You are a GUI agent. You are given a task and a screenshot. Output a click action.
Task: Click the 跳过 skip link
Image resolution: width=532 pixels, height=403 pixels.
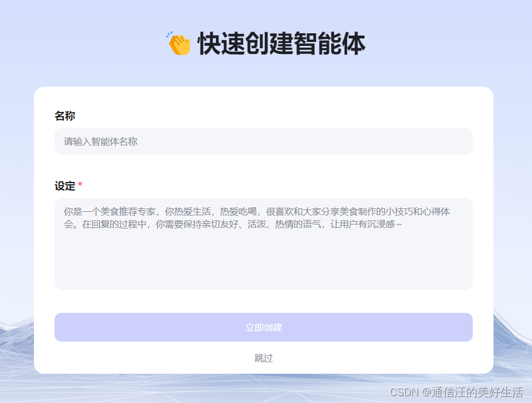tap(264, 358)
